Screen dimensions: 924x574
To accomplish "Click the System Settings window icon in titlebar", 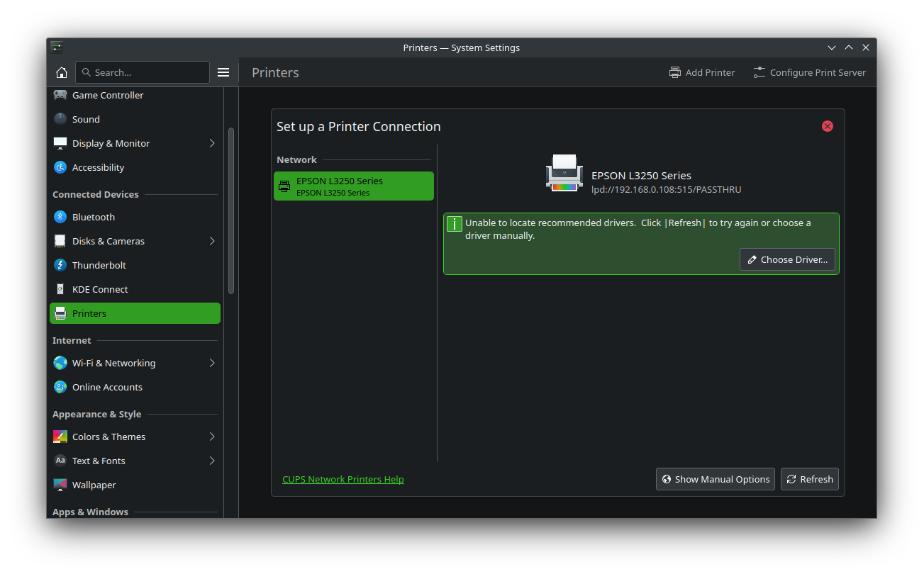I will [x=57, y=47].
